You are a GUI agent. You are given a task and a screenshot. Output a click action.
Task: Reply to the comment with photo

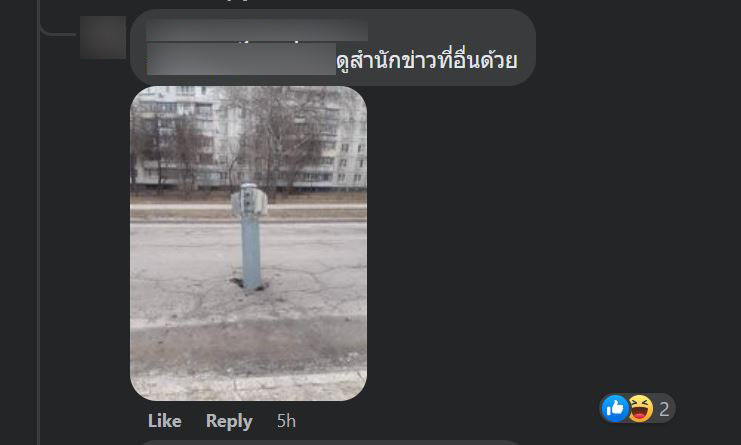[x=229, y=421]
